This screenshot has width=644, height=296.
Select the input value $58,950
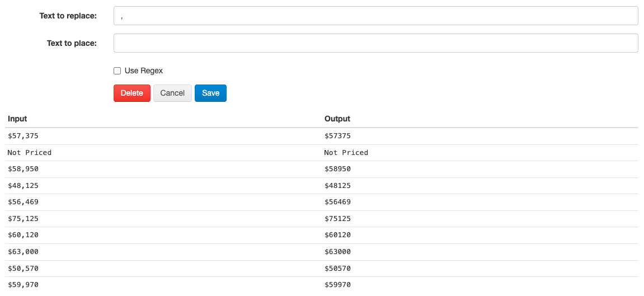click(23, 169)
